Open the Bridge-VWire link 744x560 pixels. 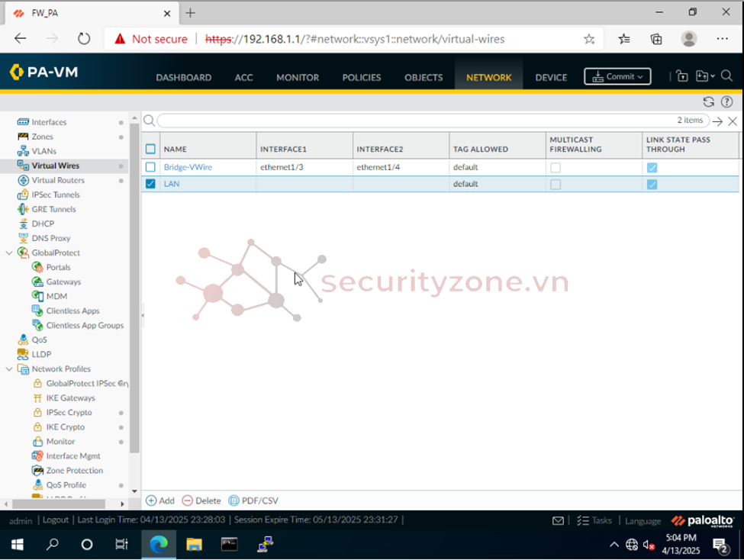(x=188, y=167)
